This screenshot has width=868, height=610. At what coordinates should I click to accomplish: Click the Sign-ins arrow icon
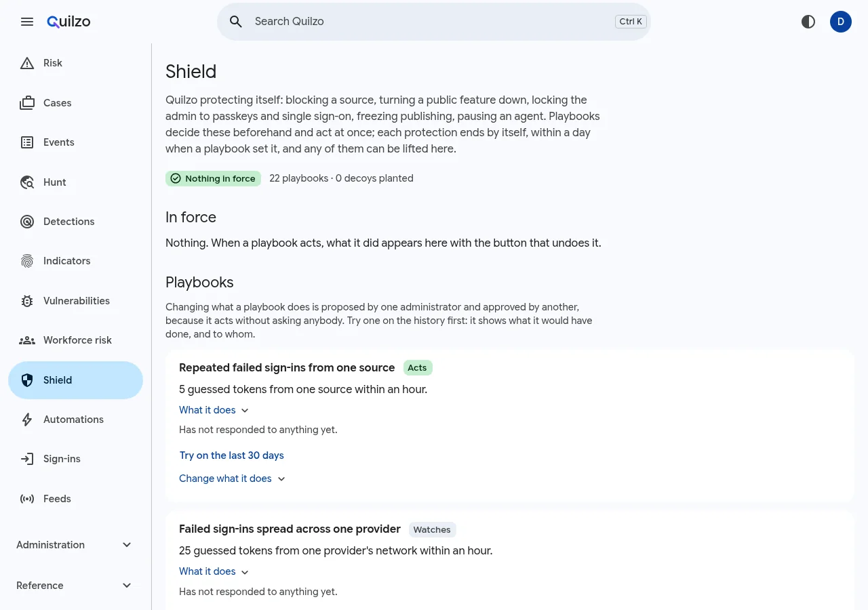pos(27,459)
